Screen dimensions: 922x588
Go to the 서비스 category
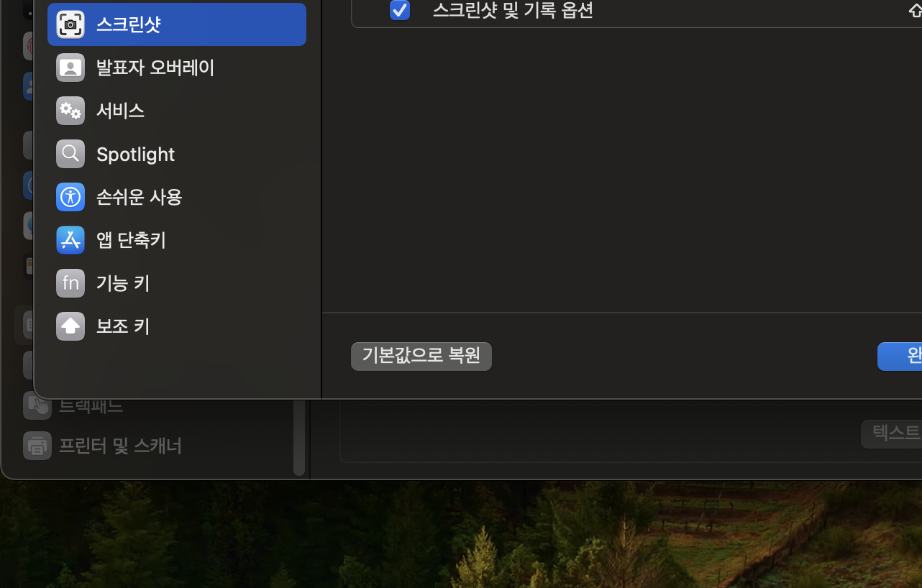pos(177,111)
